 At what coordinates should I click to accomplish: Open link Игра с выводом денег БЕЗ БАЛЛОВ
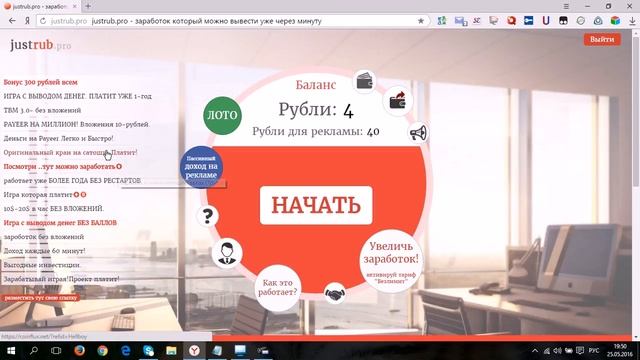click(x=60, y=223)
